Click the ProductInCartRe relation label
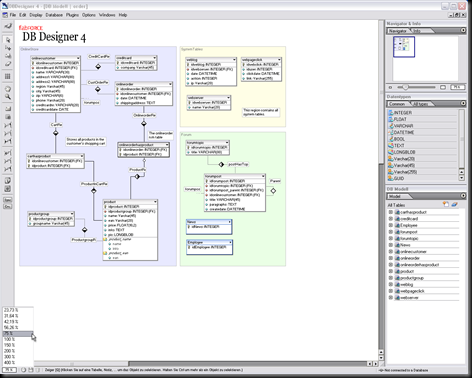 (x=94, y=184)
